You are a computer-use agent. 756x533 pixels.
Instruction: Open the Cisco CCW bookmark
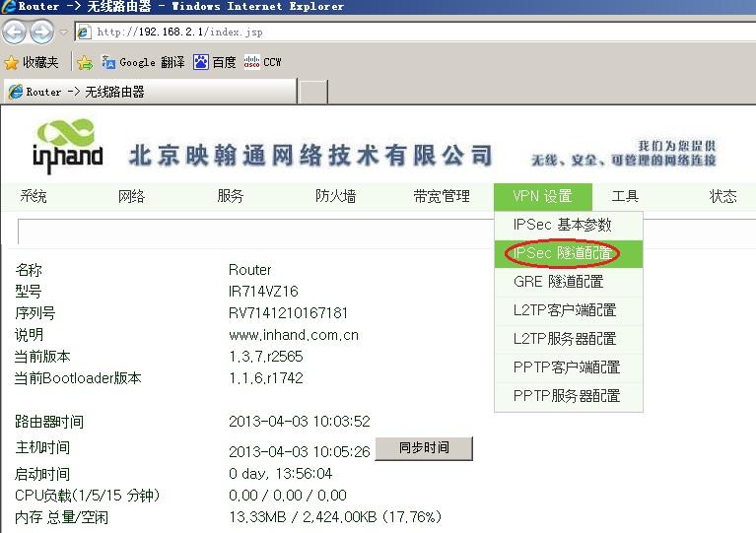[x=263, y=62]
